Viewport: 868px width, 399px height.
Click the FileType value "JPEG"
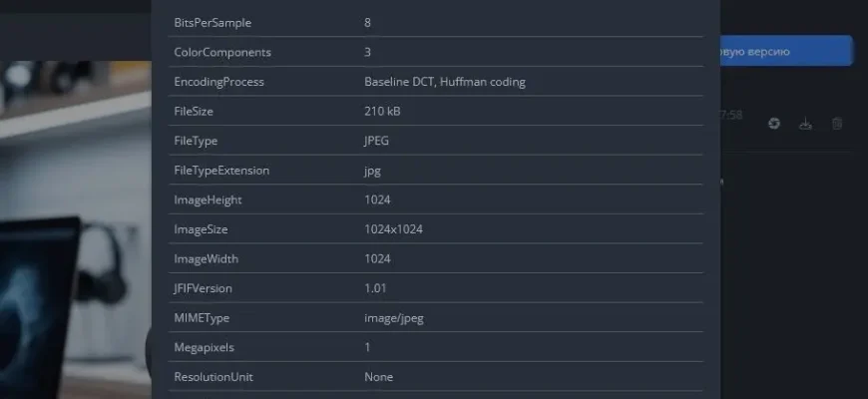coord(376,141)
